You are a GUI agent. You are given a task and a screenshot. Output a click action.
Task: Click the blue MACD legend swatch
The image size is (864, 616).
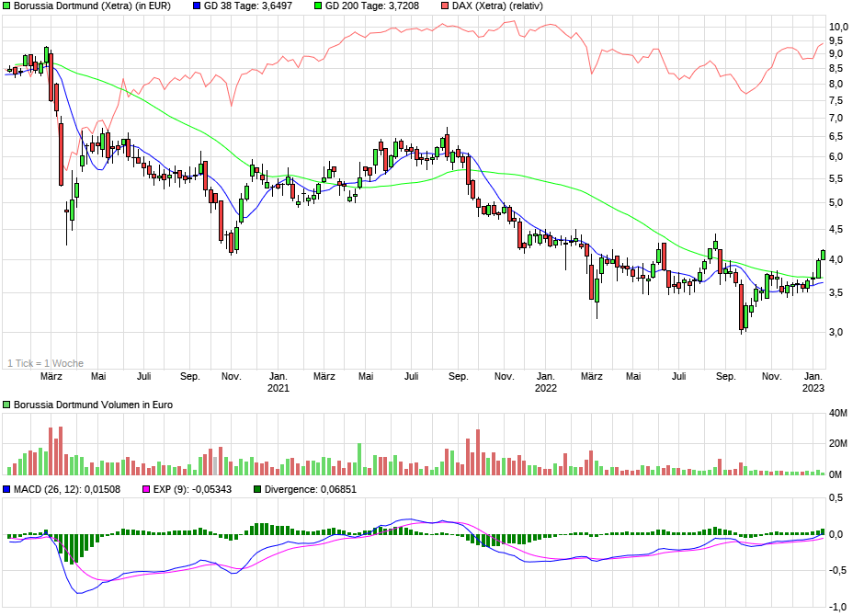pos(6,489)
